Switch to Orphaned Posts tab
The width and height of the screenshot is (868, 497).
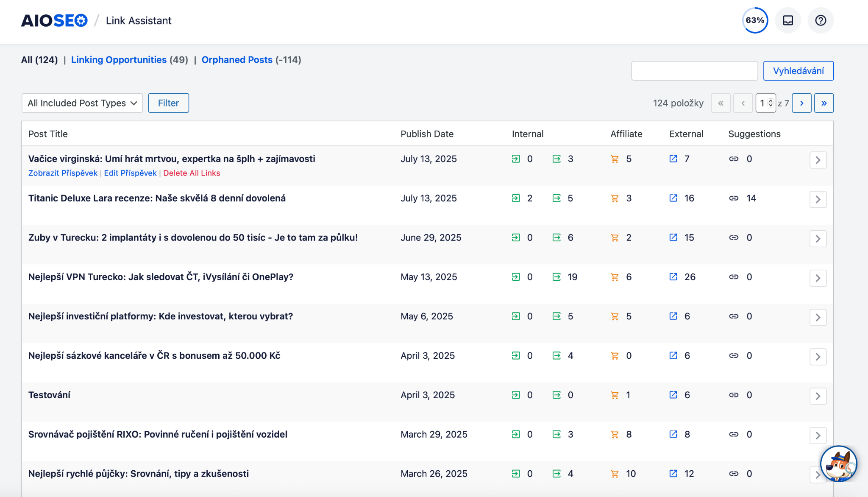tap(237, 60)
